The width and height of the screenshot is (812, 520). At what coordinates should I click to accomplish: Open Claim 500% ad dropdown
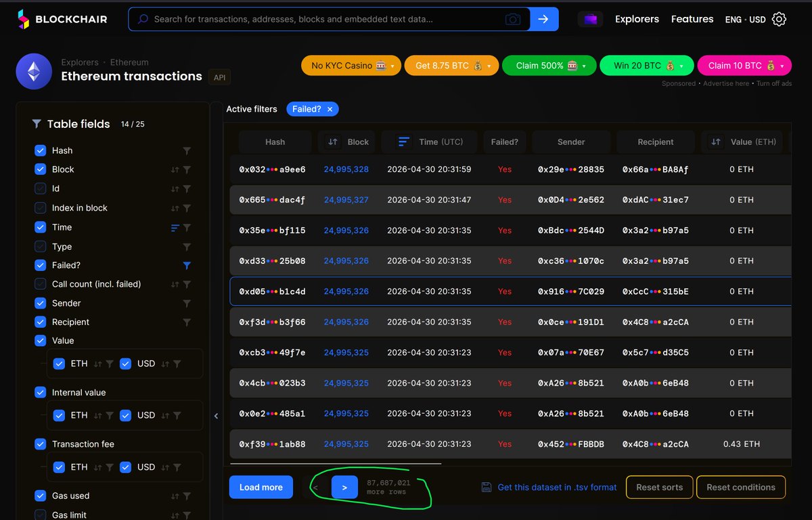pyautogui.click(x=549, y=66)
